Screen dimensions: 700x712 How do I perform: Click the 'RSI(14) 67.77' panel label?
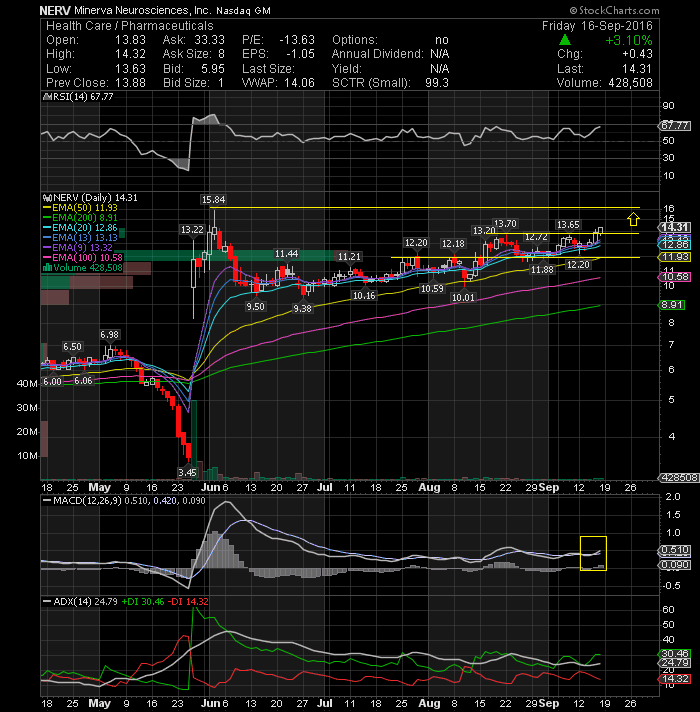[83, 97]
